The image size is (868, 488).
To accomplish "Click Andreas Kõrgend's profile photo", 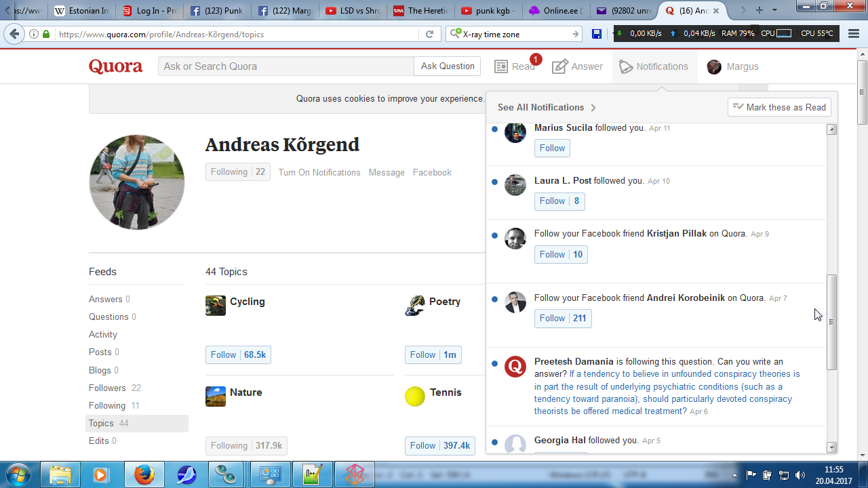I will 137,182.
